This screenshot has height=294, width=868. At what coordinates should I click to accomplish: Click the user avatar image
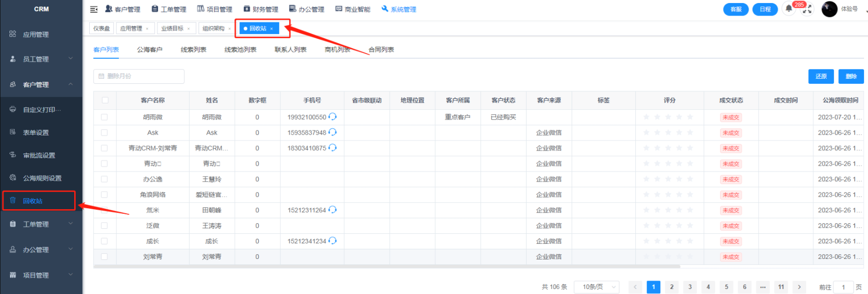click(829, 9)
